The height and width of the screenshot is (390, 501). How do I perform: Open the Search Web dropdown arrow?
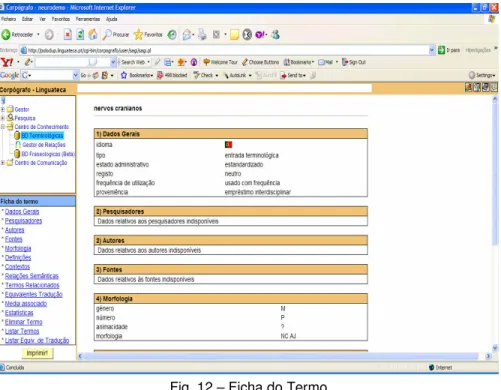[149, 62]
